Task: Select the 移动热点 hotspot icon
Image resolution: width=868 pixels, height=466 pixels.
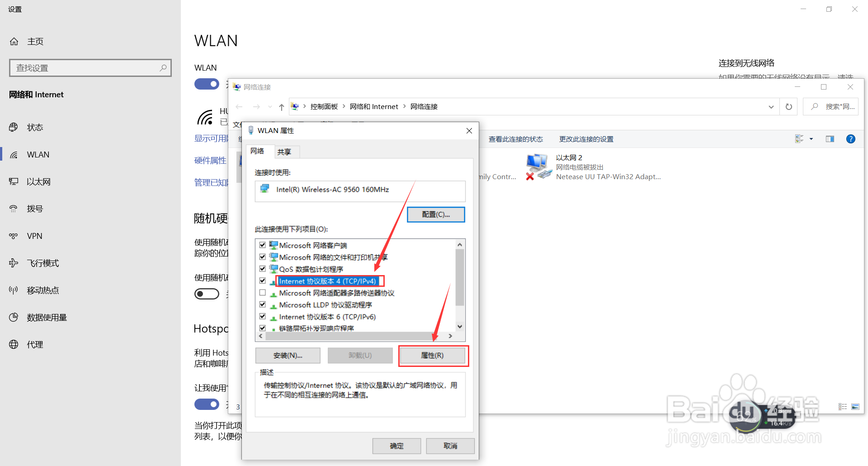Action: pos(14,290)
